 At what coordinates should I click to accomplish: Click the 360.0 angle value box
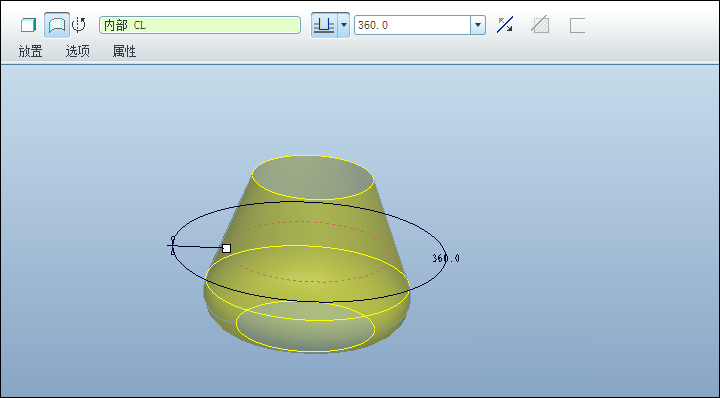(x=412, y=25)
